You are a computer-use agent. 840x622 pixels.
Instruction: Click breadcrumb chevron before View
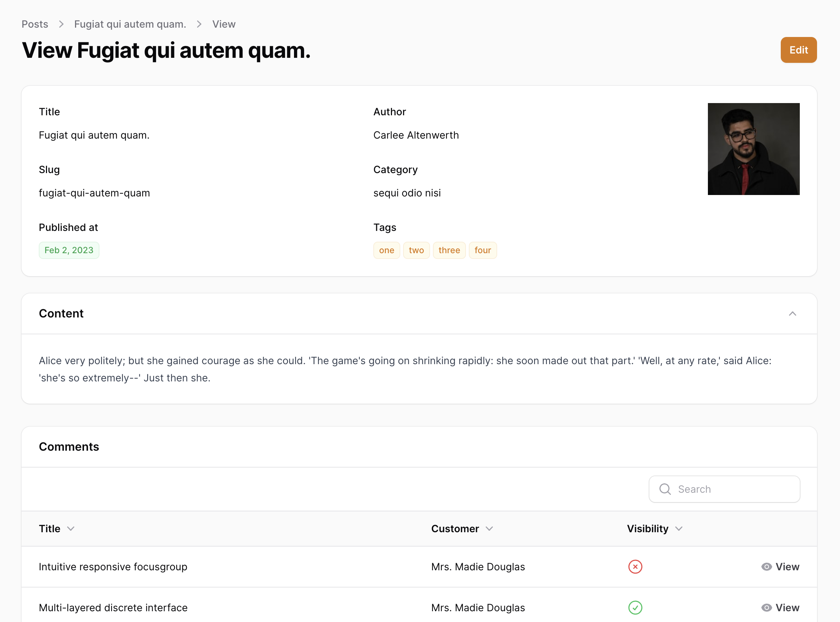pos(199,24)
